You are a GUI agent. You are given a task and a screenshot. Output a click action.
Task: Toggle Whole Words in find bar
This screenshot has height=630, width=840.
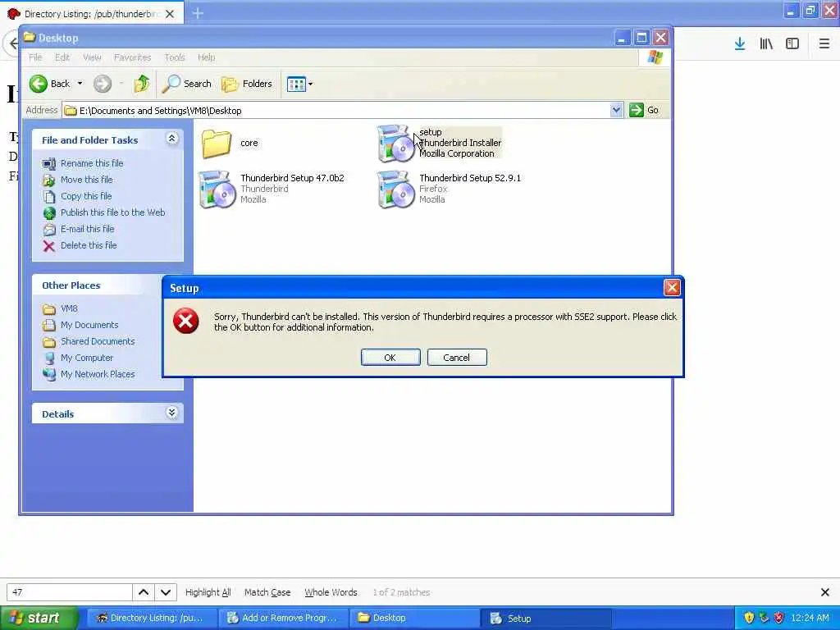coord(331,592)
